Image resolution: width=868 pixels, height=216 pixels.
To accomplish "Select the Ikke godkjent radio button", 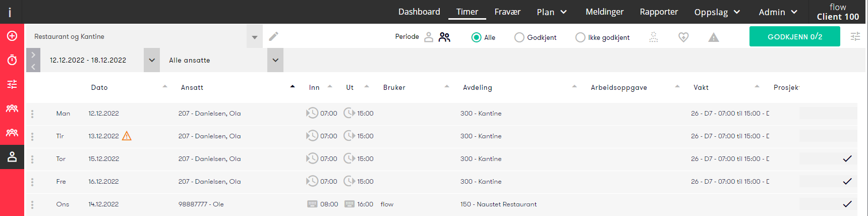I will pyautogui.click(x=580, y=37).
